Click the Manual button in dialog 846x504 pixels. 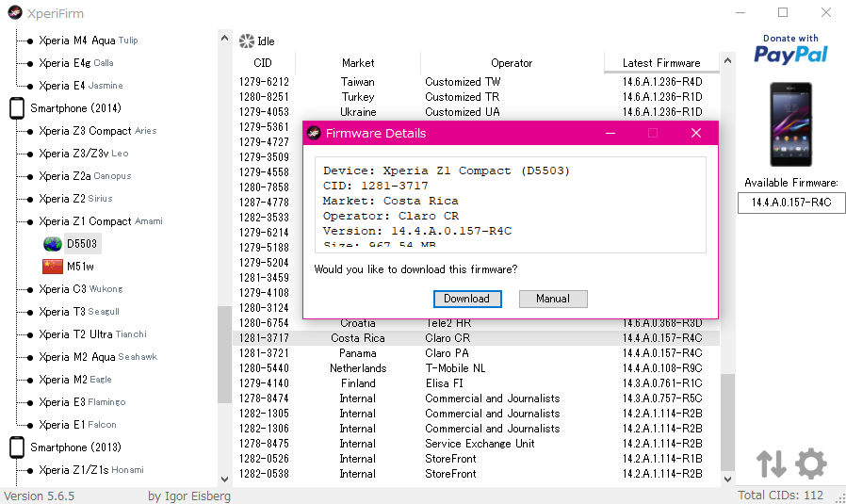coord(553,299)
